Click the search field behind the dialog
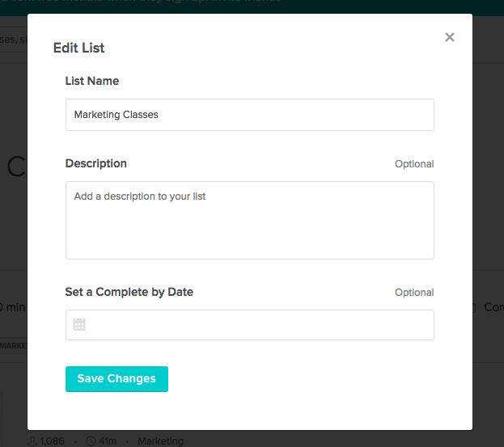Viewport: 504px width, 447px height. (13, 39)
